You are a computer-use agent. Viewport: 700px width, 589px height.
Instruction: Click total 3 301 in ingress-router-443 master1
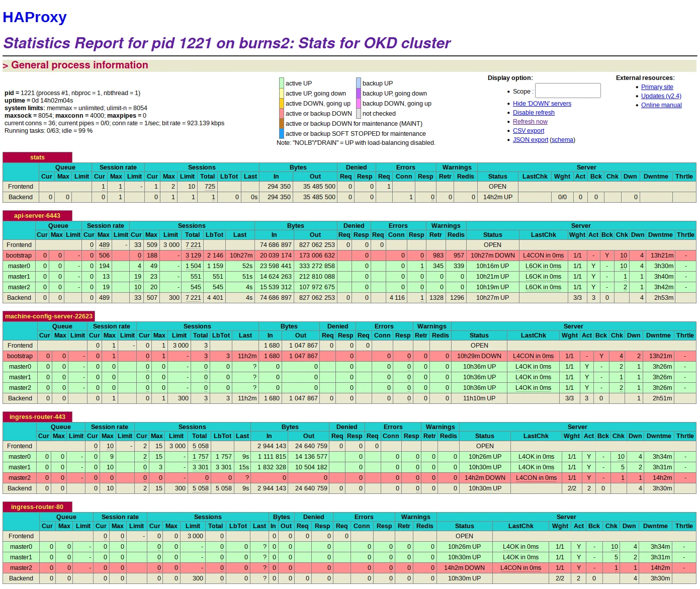[201, 467]
